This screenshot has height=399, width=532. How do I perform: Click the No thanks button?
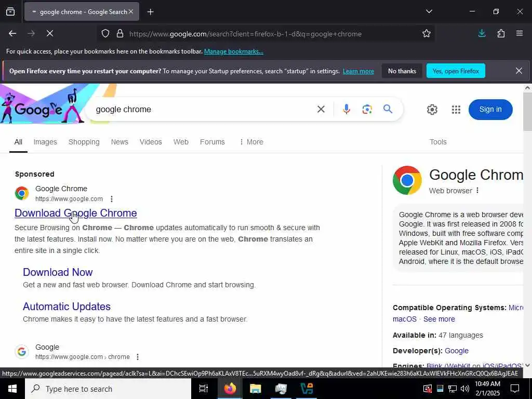point(402,71)
